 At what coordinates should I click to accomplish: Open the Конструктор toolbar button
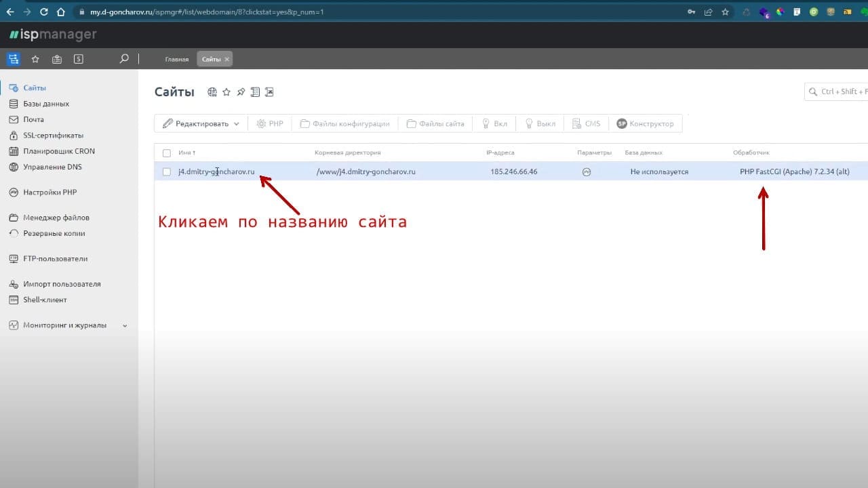[645, 124]
